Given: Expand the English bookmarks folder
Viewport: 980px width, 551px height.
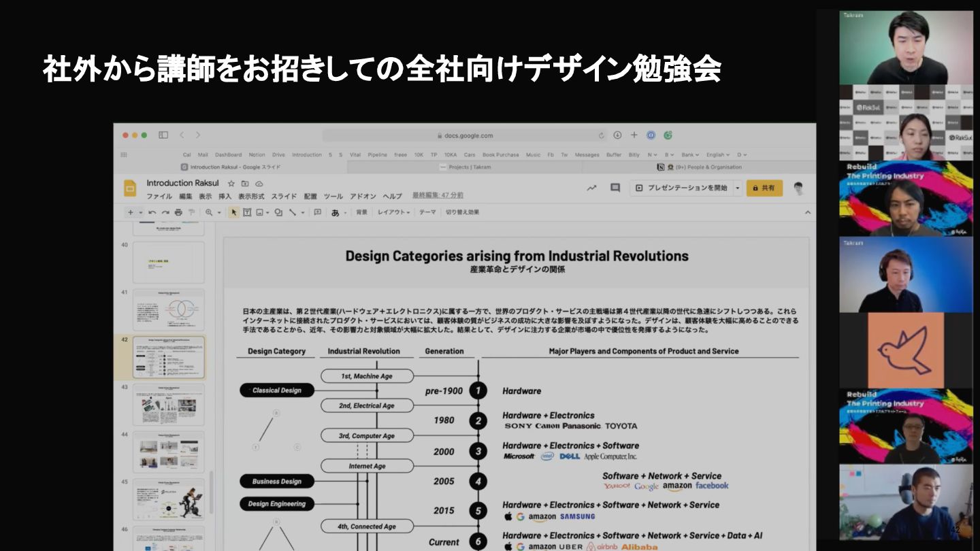Looking at the screenshot, I should pos(718,154).
